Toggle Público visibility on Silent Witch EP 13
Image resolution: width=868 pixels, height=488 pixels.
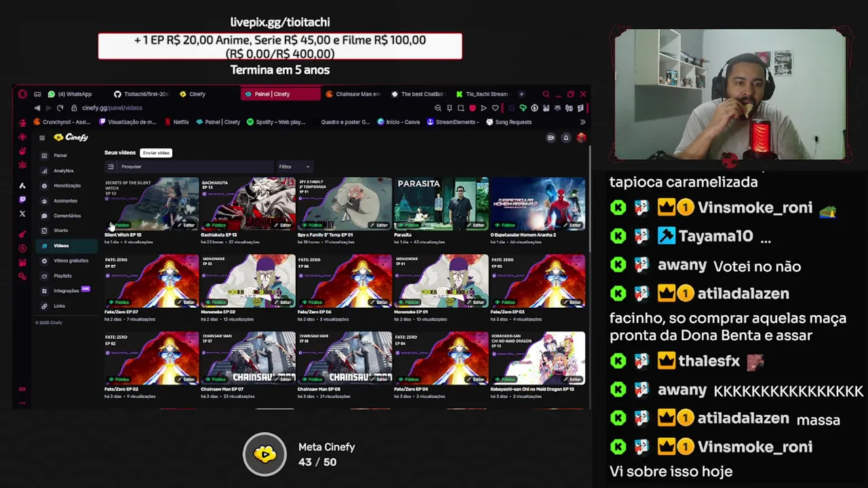click(x=119, y=225)
